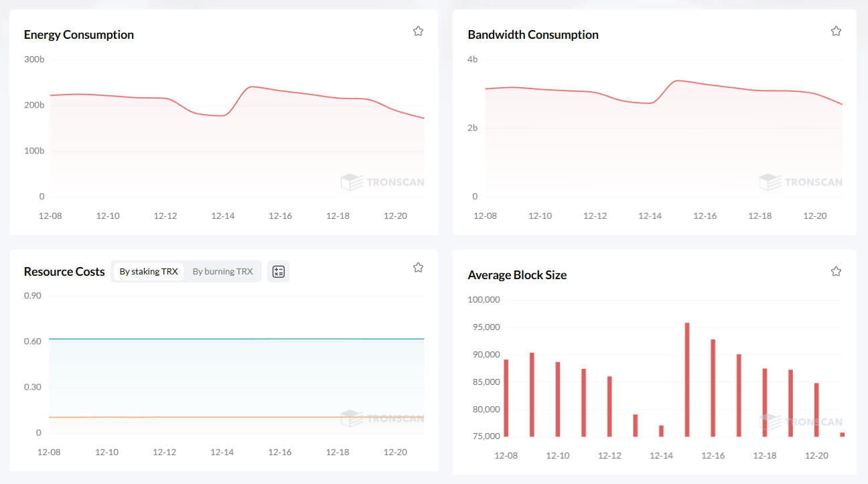Select the By staking TRX option
Viewport: 868px width, 484px height.
pyautogui.click(x=149, y=271)
